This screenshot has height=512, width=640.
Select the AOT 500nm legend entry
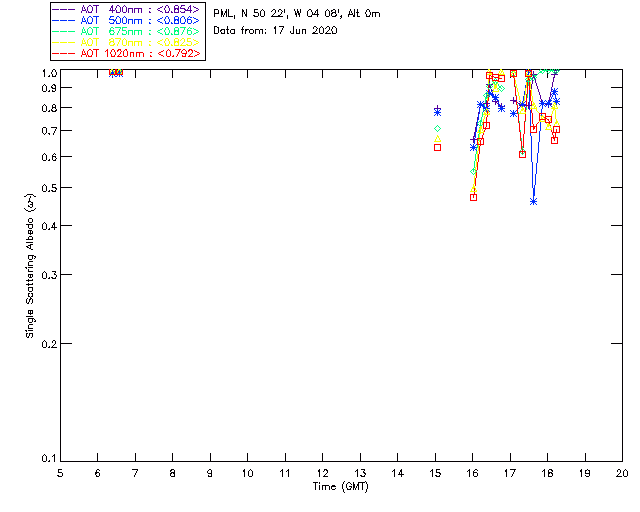(x=127, y=20)
